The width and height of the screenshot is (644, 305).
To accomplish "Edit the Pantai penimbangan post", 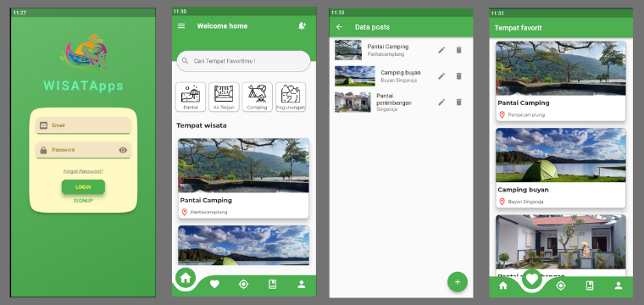I will pos(441,103).
